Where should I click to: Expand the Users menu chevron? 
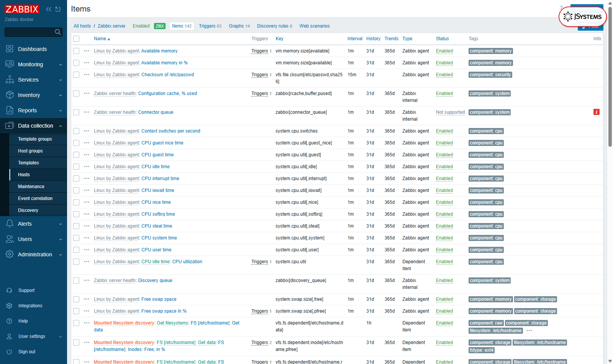tap(61, 239)
